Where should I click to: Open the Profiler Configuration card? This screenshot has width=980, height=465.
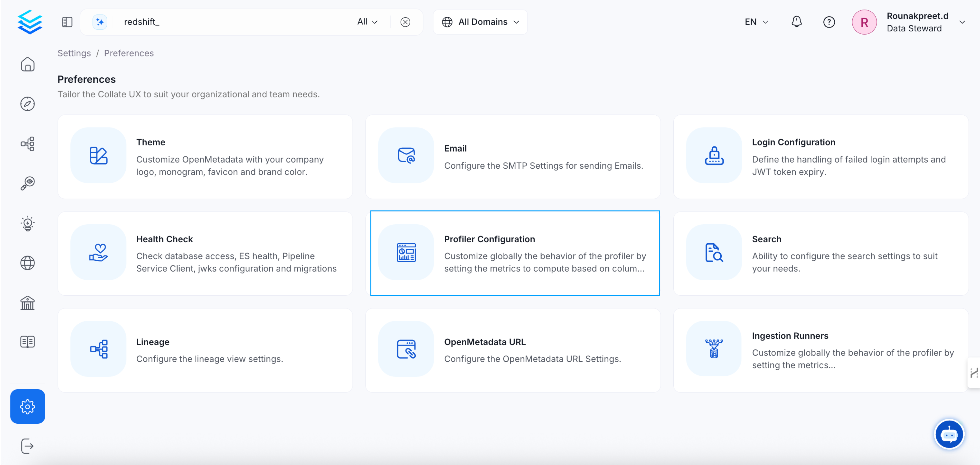[x=514, y=253]
